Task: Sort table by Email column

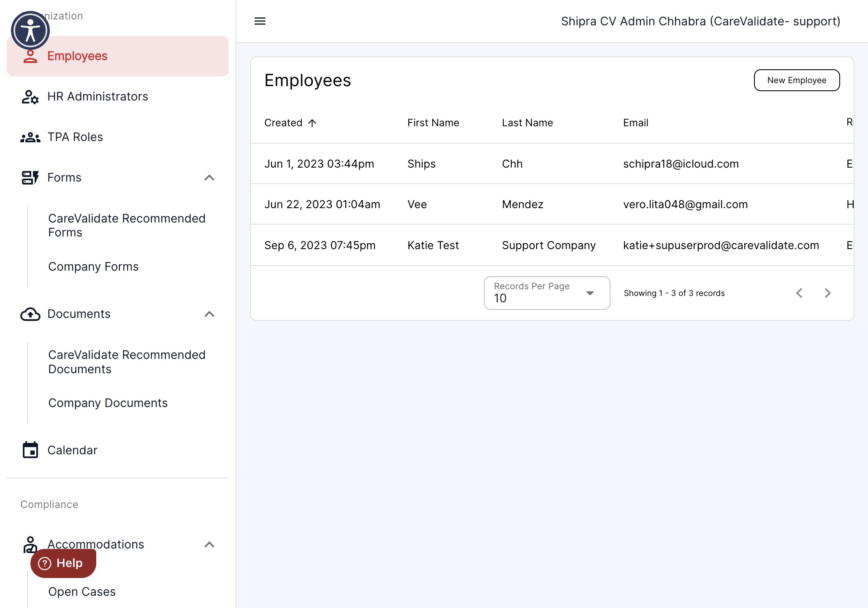Action: [x=635, y=123]
